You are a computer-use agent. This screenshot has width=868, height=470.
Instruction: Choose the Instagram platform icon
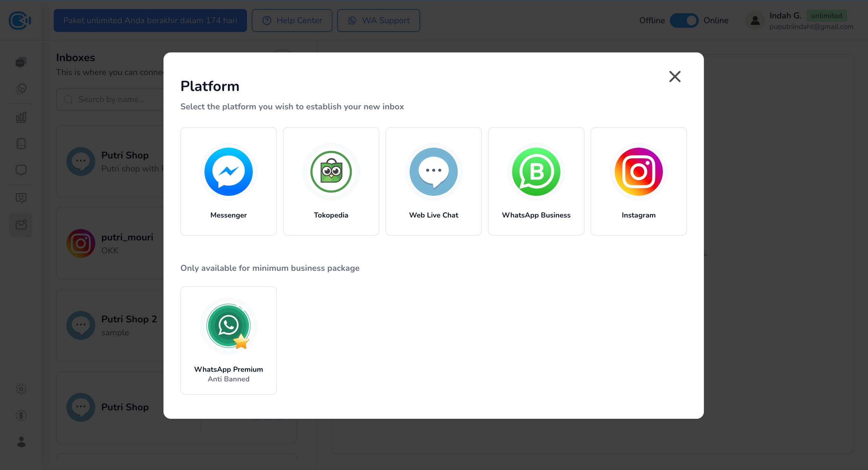coord(638,172)
